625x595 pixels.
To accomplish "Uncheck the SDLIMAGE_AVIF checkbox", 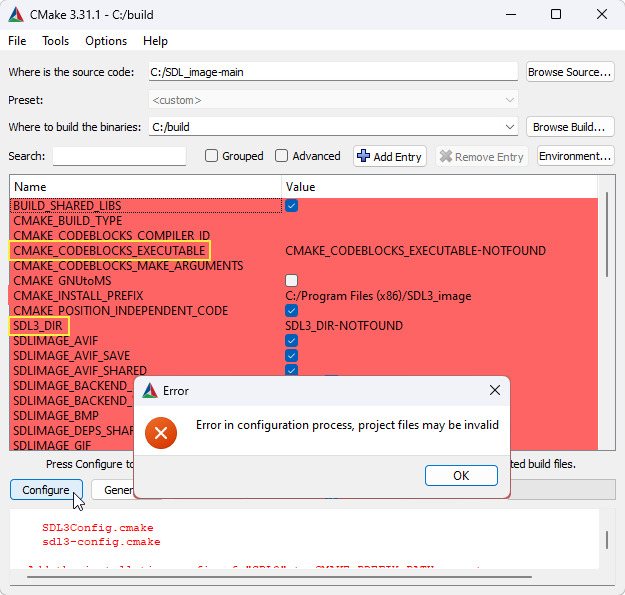I will point(291,341).
